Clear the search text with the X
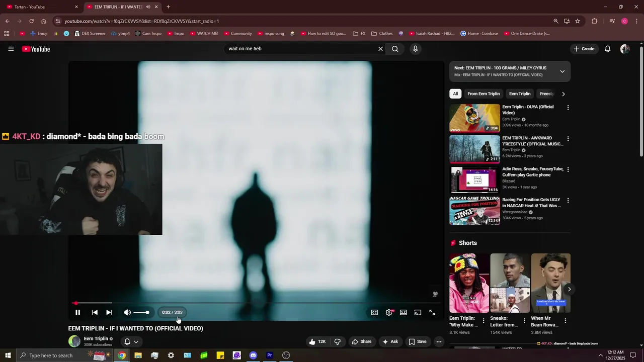 click(380, 49)
